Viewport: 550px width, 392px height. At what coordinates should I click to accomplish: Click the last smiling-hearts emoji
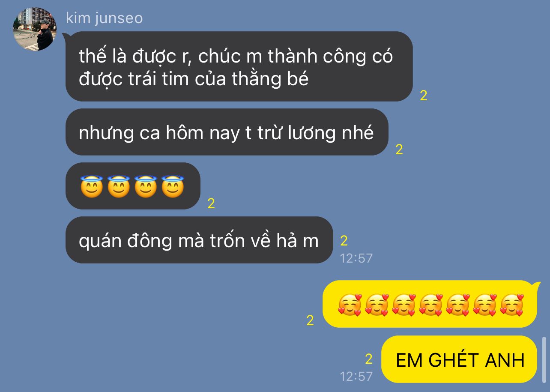pos(512,305)
